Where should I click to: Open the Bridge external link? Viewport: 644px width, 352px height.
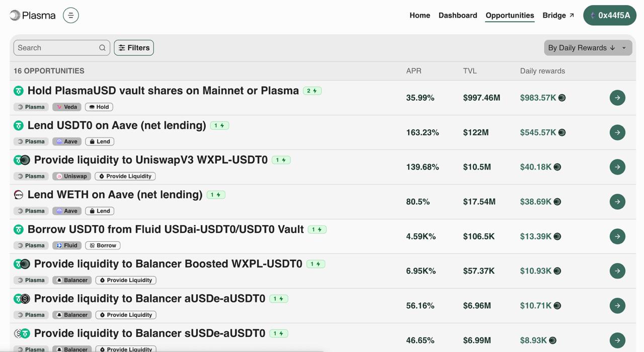tap(558, 15)
